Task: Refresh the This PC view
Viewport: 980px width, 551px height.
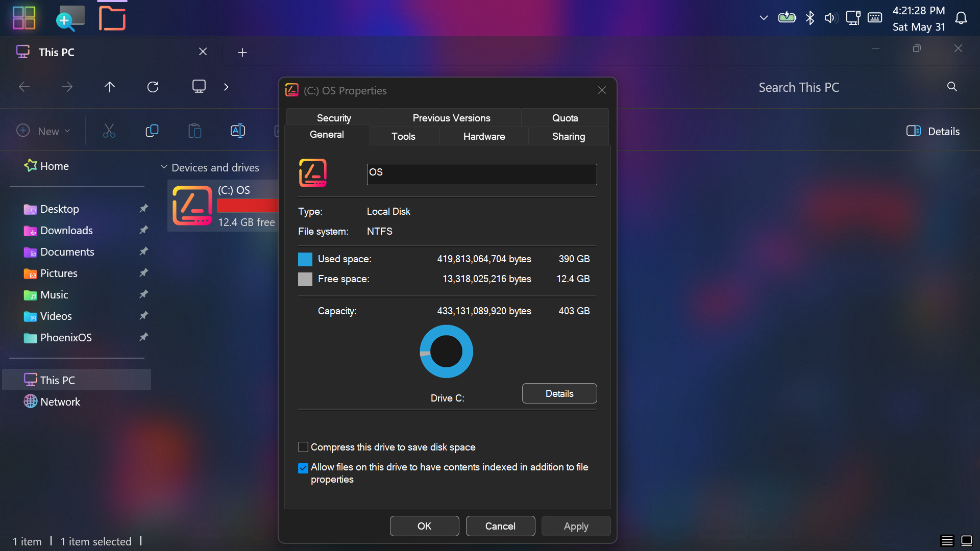Action: [153, 87]
